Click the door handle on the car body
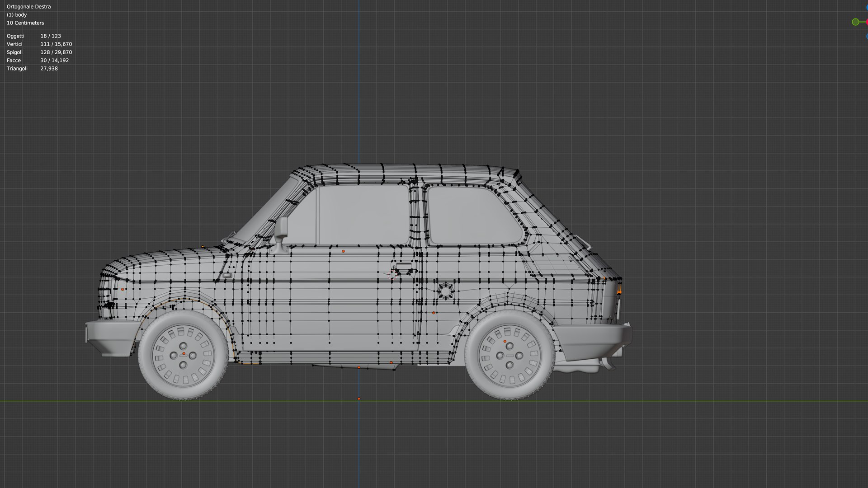 coord(404,267)
